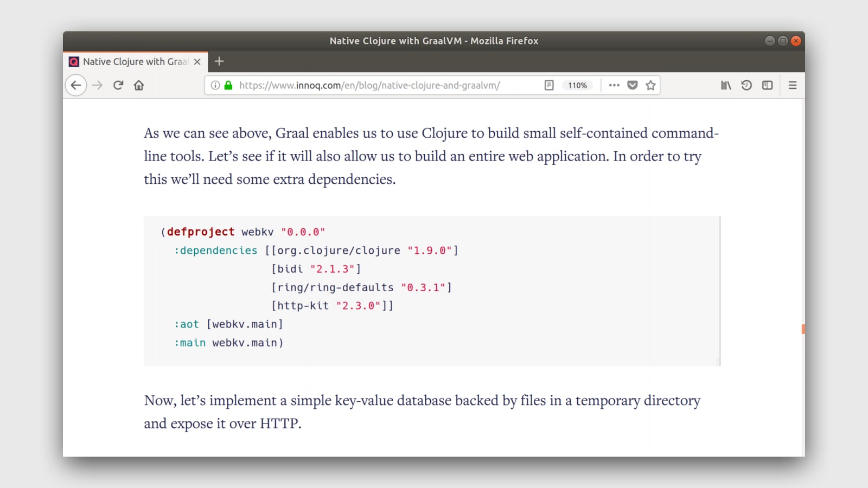
Task: Click the ":aot" keyword in code
Action: 187,324
